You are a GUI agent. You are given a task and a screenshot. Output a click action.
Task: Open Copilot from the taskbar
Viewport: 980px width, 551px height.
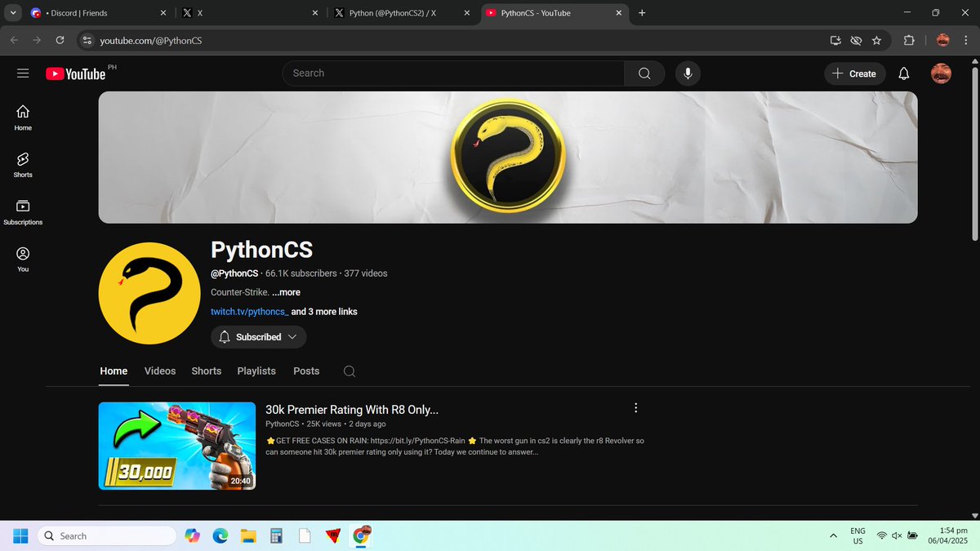(x=192, y=535)
